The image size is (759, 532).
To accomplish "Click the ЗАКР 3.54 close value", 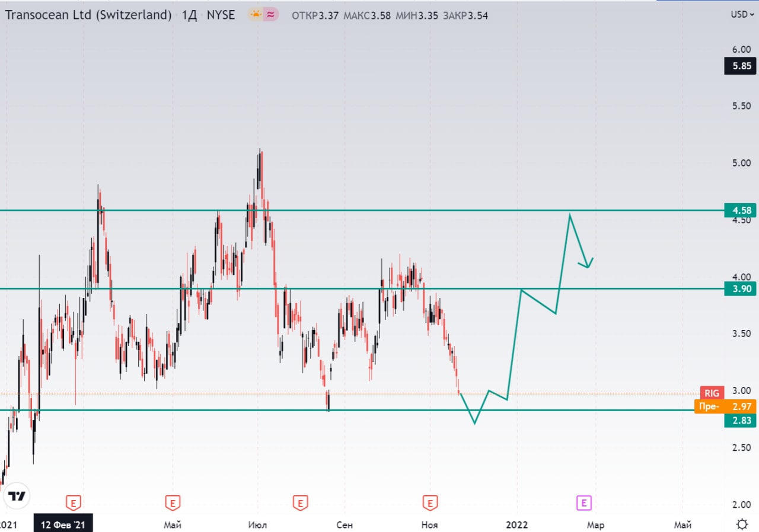I will click(x=465, y=16).
